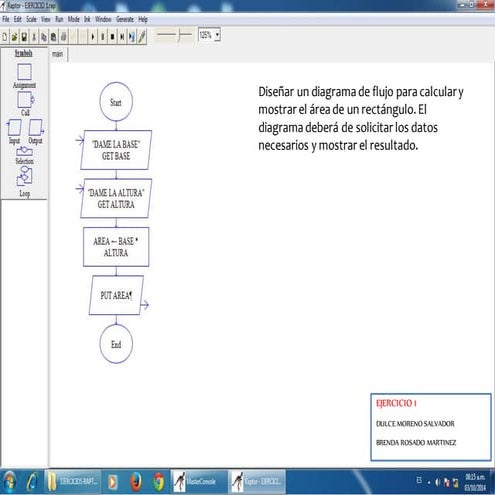Click the taskbar clock showing 08:25 a.m.
This screenshot has height=495, width=495.
(475, 482)
